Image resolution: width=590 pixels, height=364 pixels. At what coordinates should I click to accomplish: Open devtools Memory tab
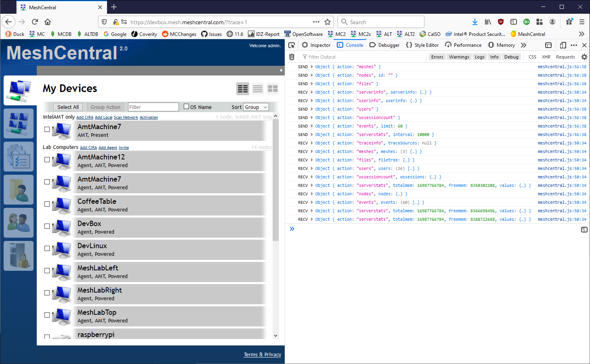pyautogui.click(x=501, y=45)
